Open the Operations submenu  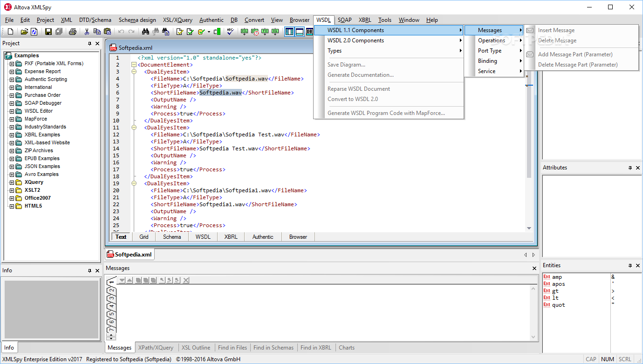(x=494, y=40)
